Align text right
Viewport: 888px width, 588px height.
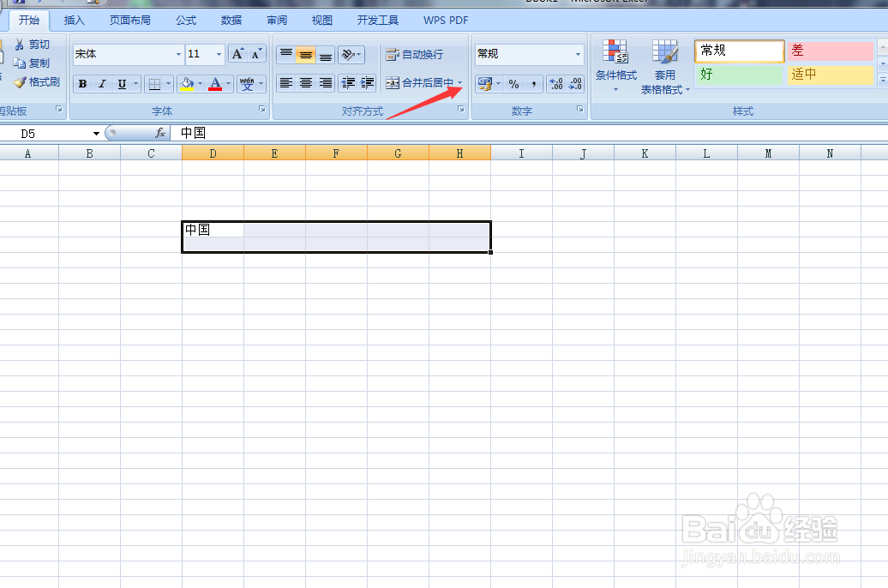click(x=326, y=83)
